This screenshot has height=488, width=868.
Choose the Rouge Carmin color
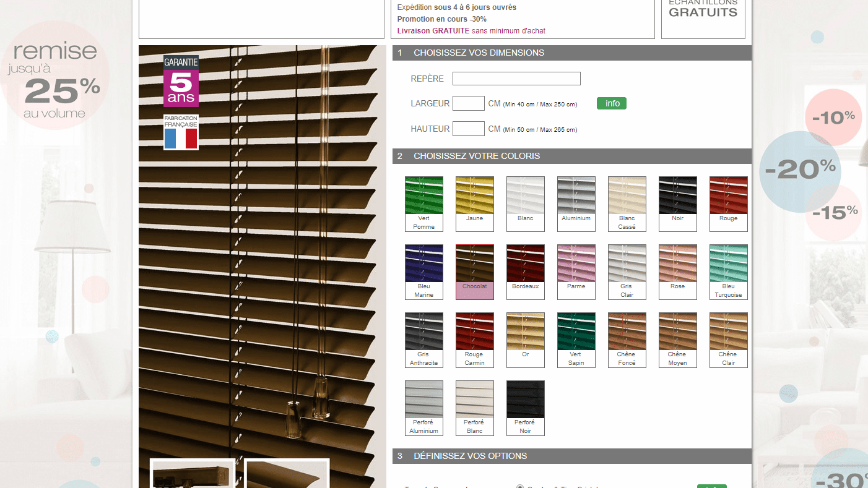[x=475, y=340]
